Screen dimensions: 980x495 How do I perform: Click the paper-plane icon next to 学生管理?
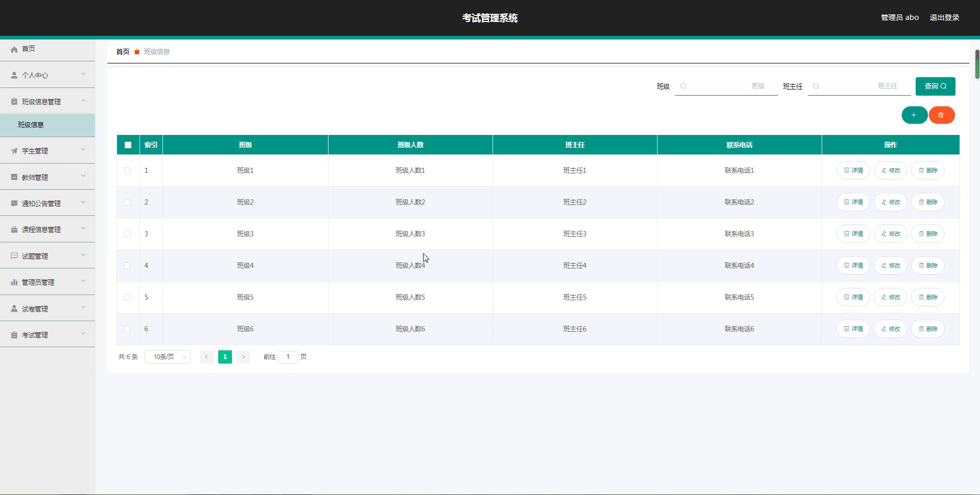coord(14,151)
